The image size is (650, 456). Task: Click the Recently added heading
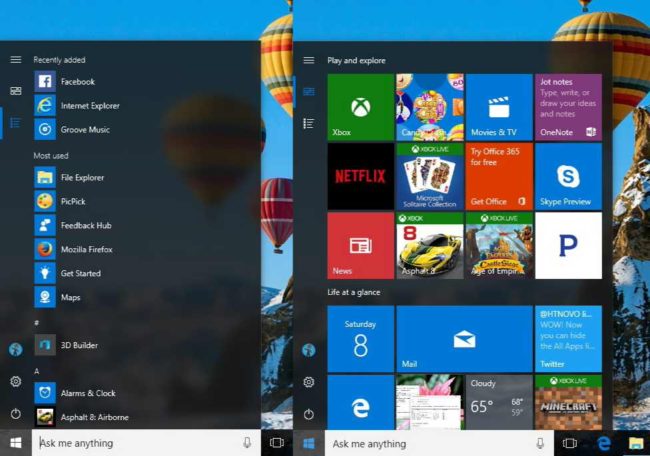click(x=59, y=60)
